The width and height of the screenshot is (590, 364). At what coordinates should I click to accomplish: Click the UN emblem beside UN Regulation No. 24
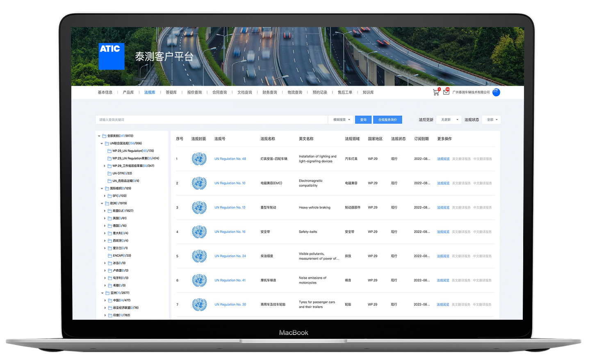pyautogui.click(x=199, y=256)
